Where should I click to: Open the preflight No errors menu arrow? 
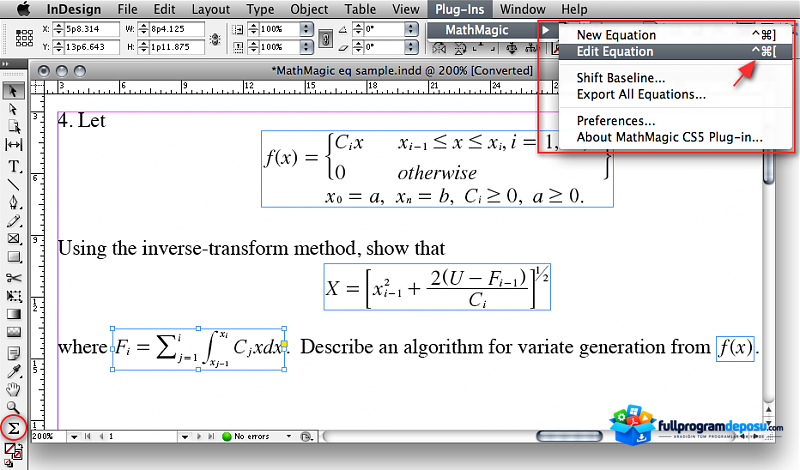pyautogui.click(x=289, y=436)
